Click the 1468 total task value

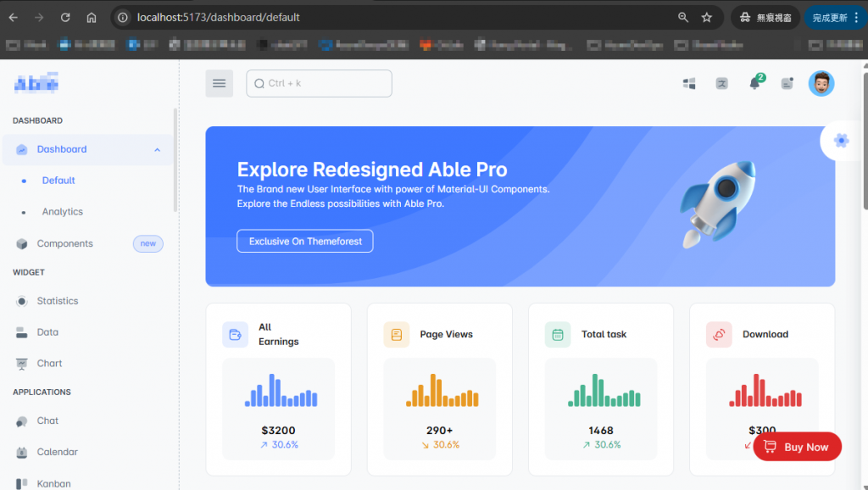[x=601, y=430]
